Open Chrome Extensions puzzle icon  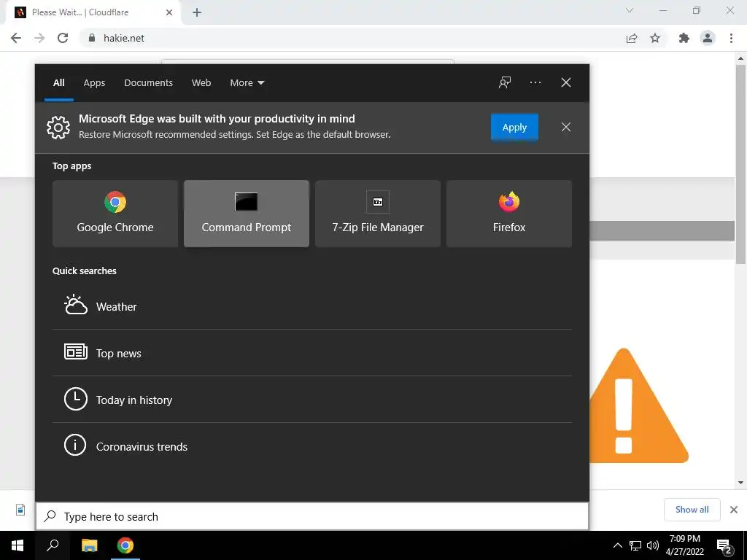684,38
